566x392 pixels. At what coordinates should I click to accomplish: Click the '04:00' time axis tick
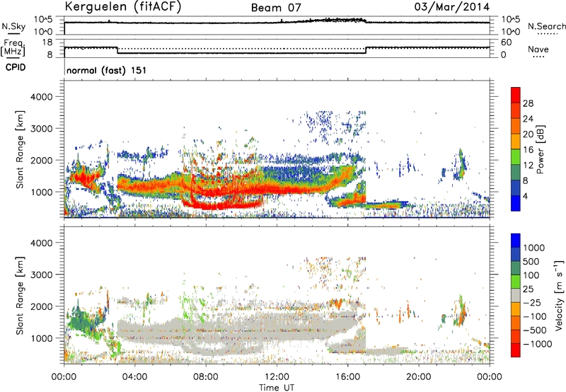[135, 377]
